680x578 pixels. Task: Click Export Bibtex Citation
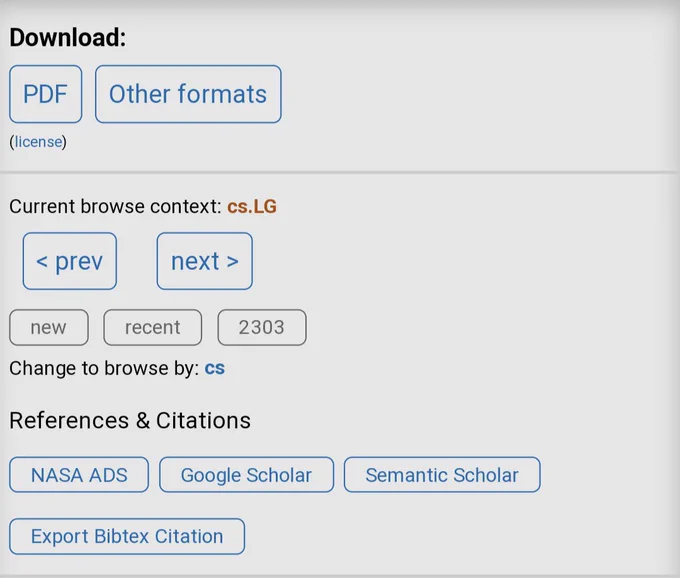[127, 536]
